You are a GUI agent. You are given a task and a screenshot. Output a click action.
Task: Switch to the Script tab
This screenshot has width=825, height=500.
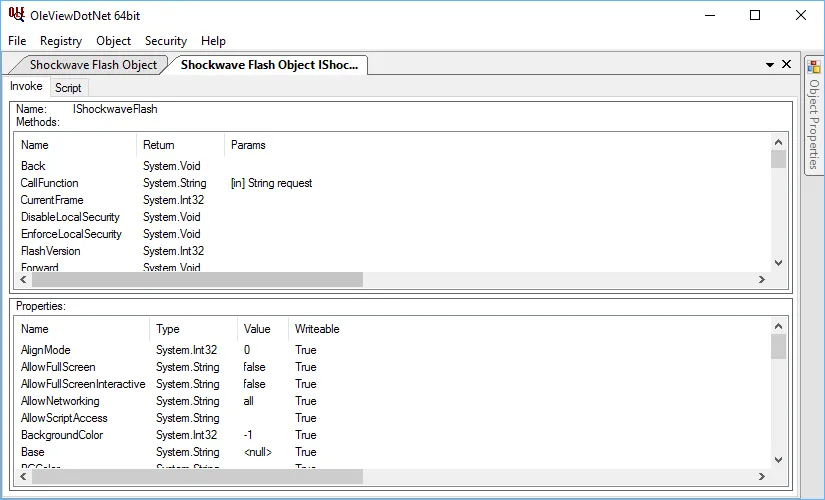(x=68, y=87)
